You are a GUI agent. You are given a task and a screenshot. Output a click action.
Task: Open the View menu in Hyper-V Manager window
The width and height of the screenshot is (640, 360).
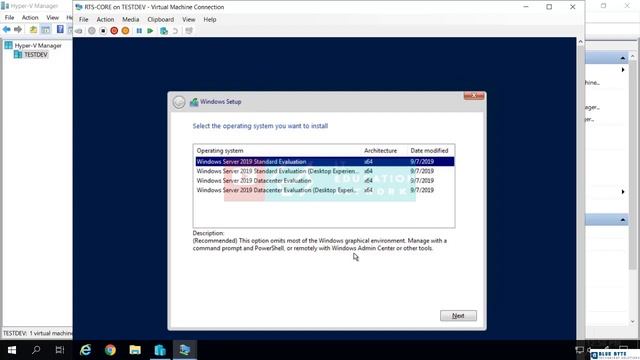[x=52, y=18]
